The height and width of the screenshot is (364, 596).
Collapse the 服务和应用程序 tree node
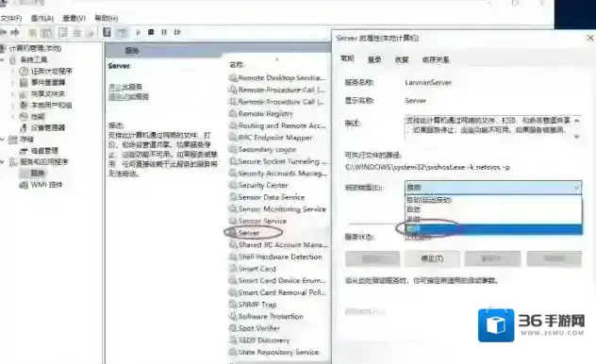tap(3, 162)
